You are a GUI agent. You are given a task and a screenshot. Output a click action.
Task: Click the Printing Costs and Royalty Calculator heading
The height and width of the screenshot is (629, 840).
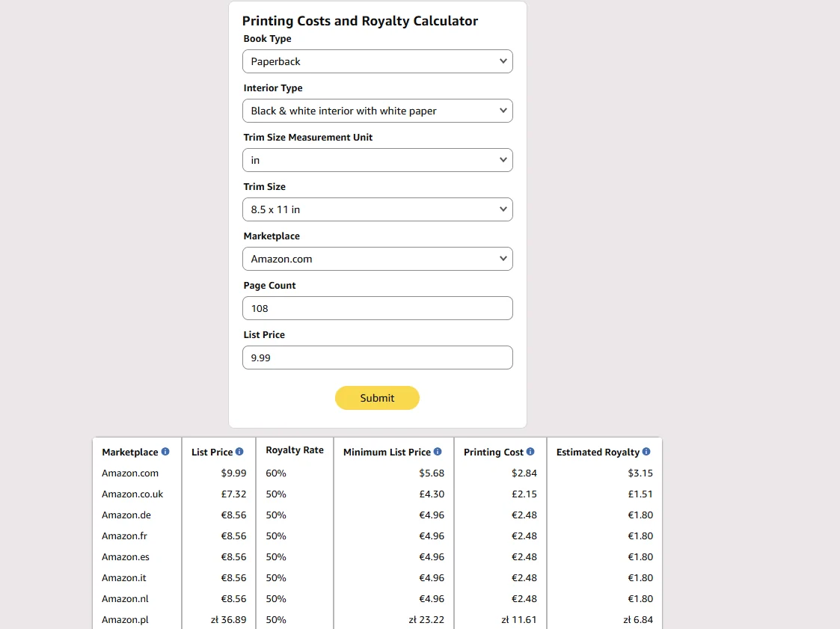pyautogui.click(x=360, y=21)
